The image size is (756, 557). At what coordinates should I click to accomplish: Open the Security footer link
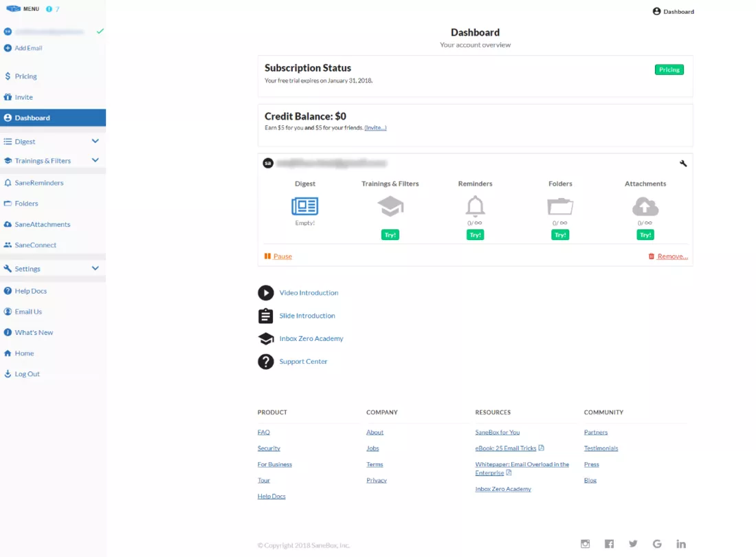pos(269,448)
